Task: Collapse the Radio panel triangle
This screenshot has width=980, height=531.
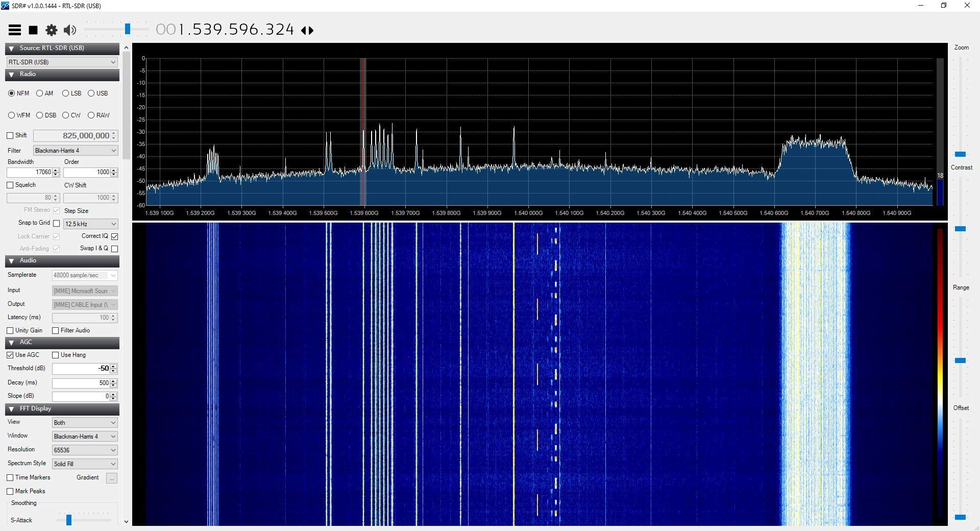Action: click(x=11, y=75)
